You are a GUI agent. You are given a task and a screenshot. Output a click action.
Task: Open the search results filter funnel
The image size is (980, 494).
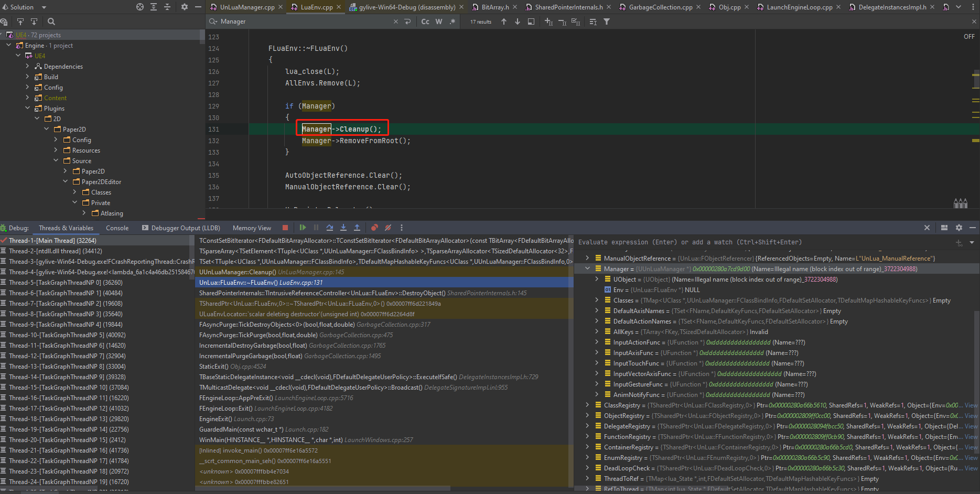pos(606,22)
